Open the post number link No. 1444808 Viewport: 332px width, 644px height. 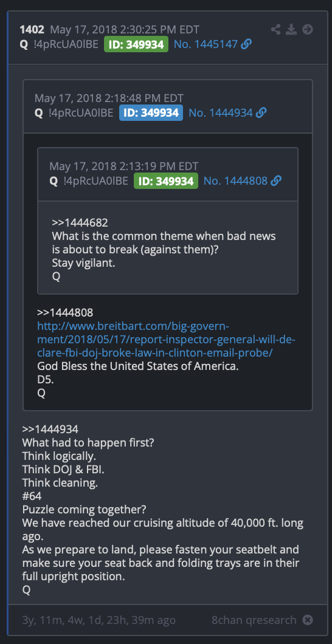coord(236,180)
